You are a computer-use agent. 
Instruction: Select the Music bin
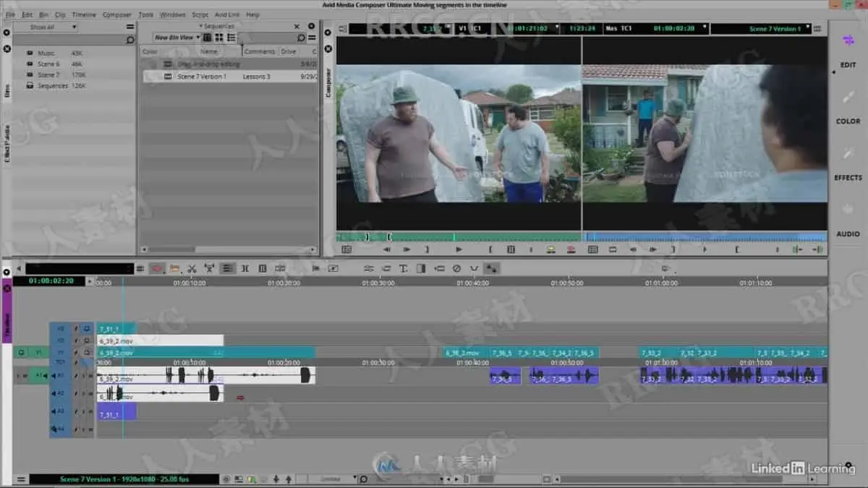46,53
